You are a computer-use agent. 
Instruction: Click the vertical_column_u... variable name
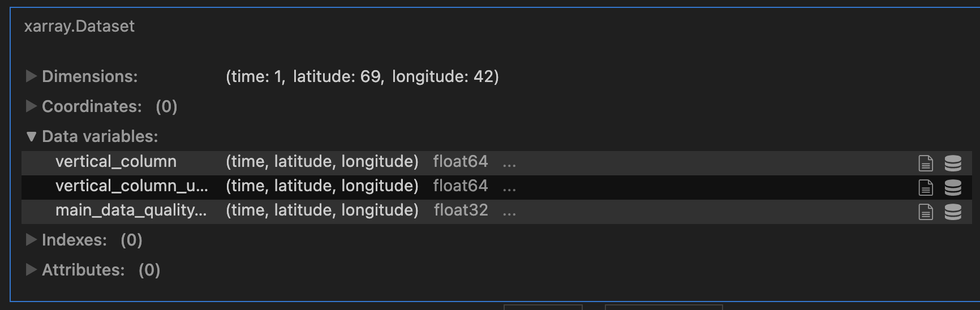[131, 186]
